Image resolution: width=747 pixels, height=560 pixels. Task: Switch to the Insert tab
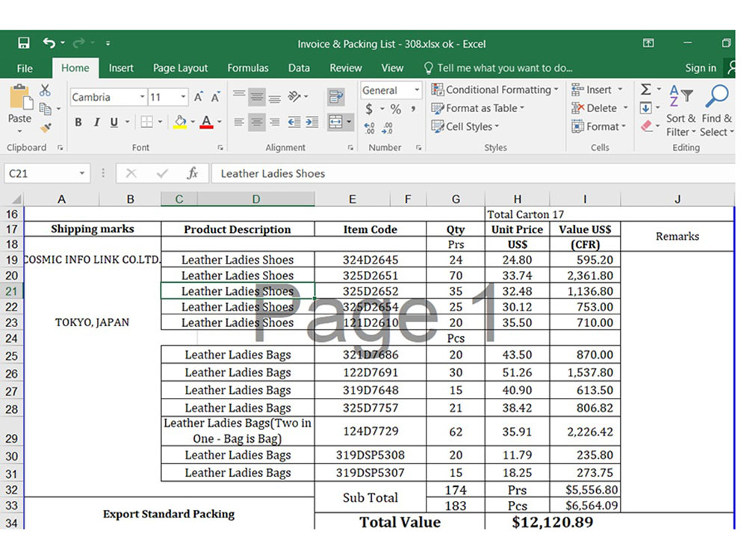(120, 68)
